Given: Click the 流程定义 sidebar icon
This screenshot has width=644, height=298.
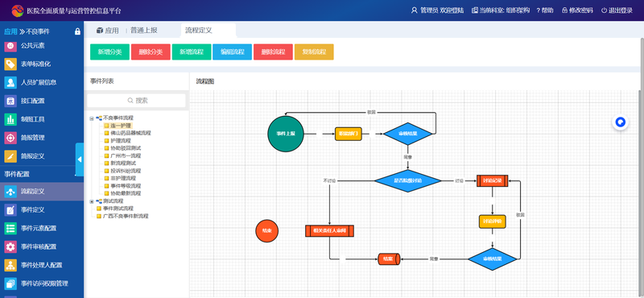Looking at the screenshot, I should (10, 191).
